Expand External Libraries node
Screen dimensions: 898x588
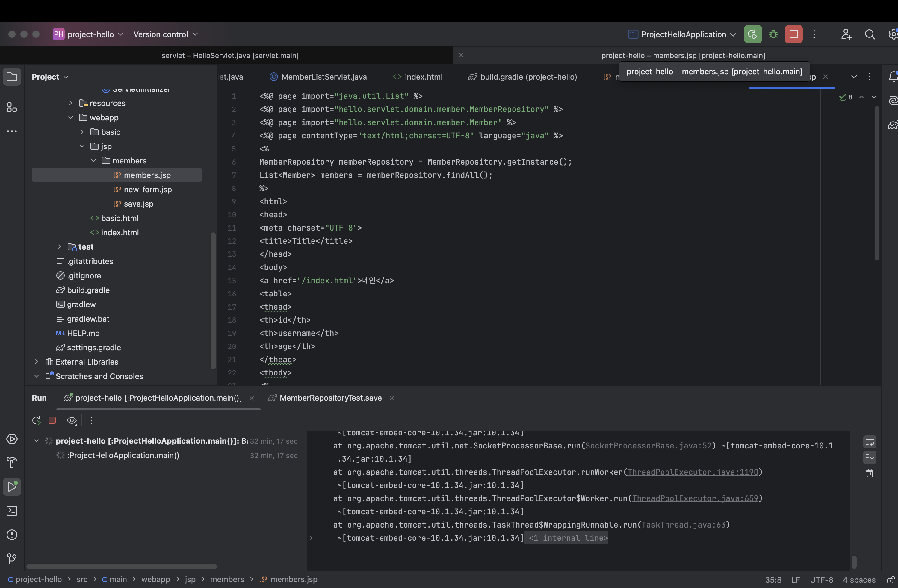click(36, 362)
